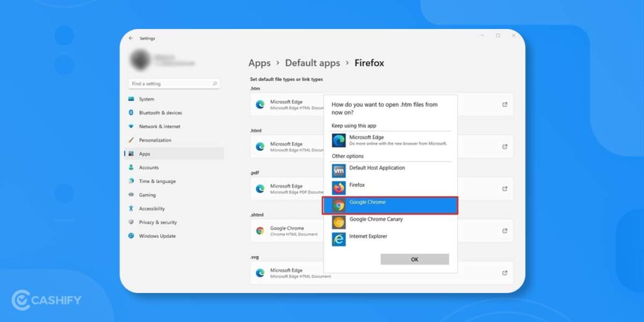
Task: Click the Personalization paintbrush icon
Action: pyautogui.click(x=131, y=140)
